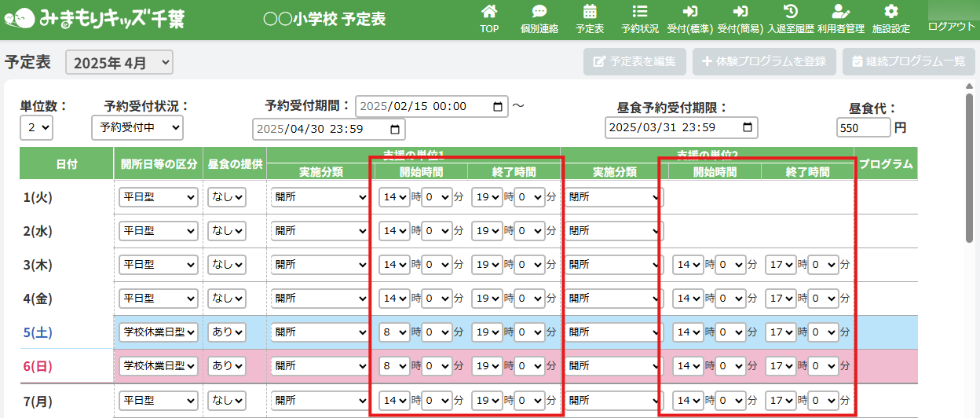Screen dimensions: 980x418
Task: Open 入退室履歴 history icon
Action: 792,12
